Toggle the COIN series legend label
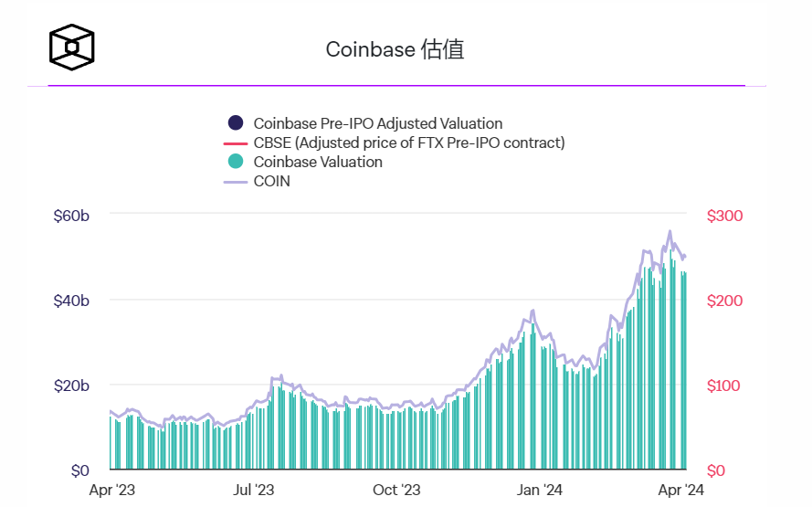Image resolution: width=812 pixels, height=507 pixels. 272,181
